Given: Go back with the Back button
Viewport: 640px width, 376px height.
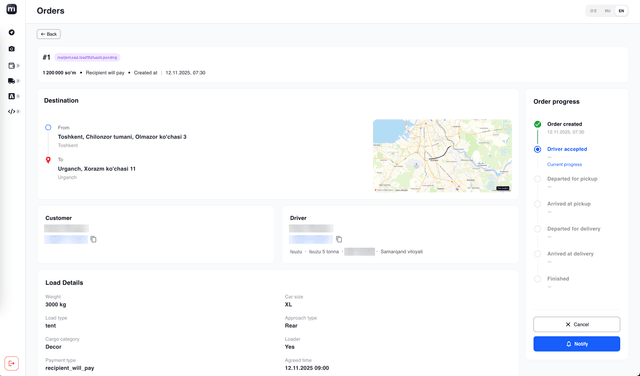Looking at the screenshot, I should pyautogui.click(x=49, y=34).
